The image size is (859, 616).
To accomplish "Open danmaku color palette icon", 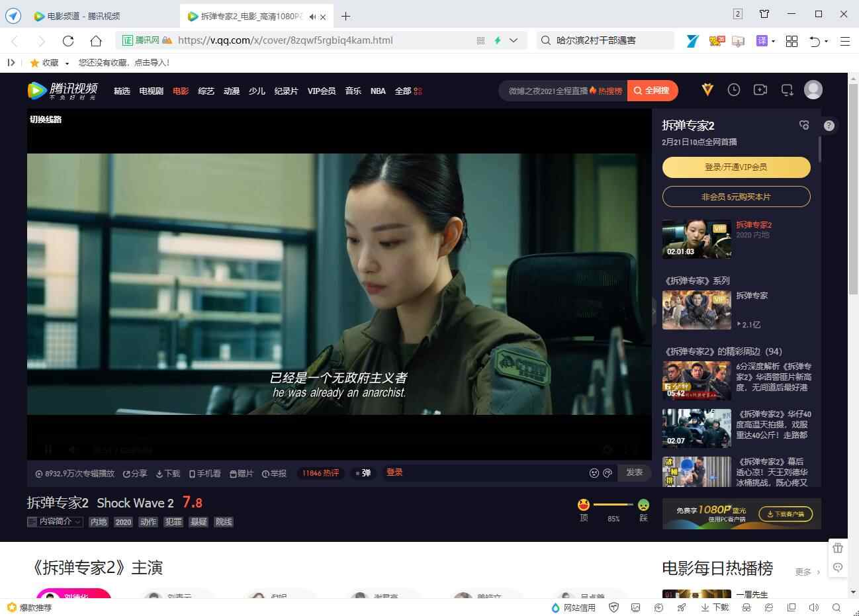I will pyautogui.click(x=608, y=472).
